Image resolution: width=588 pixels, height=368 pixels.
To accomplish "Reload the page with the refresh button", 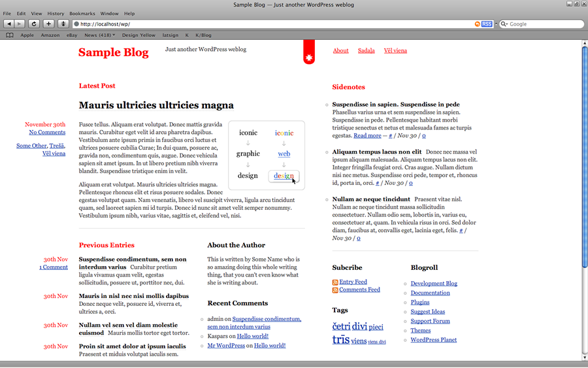I will 33,24.
